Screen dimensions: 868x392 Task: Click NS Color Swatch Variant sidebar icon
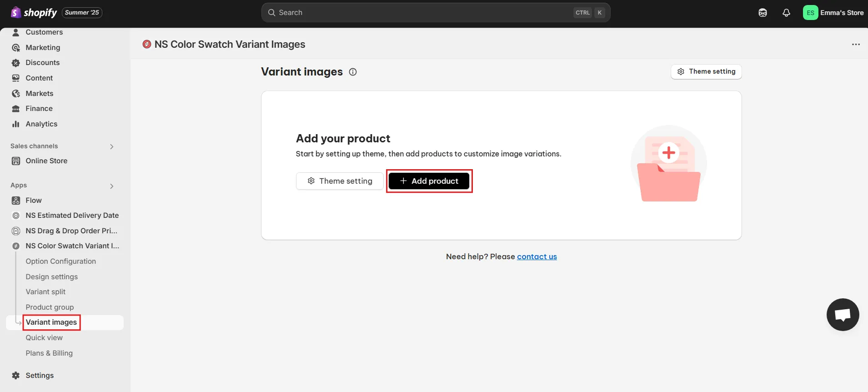pos(16,246)
